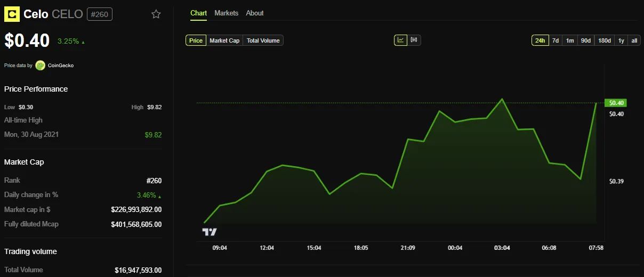Click the Low $0.30 label
Viewport: 644px width, 277px height.
tap(19, 107)
